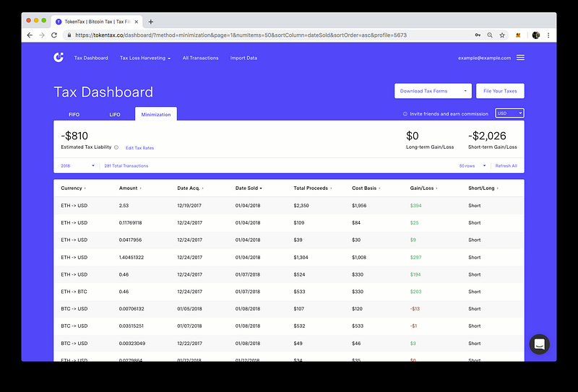
Task: Click the -$810 estimated liability figure
Action: pyautogui.click(x=74, y=136)
